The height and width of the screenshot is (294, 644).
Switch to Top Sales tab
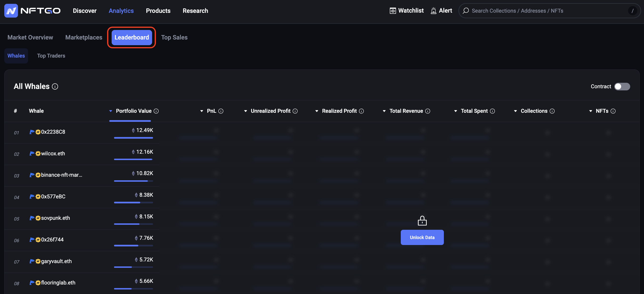pos(174,38)
